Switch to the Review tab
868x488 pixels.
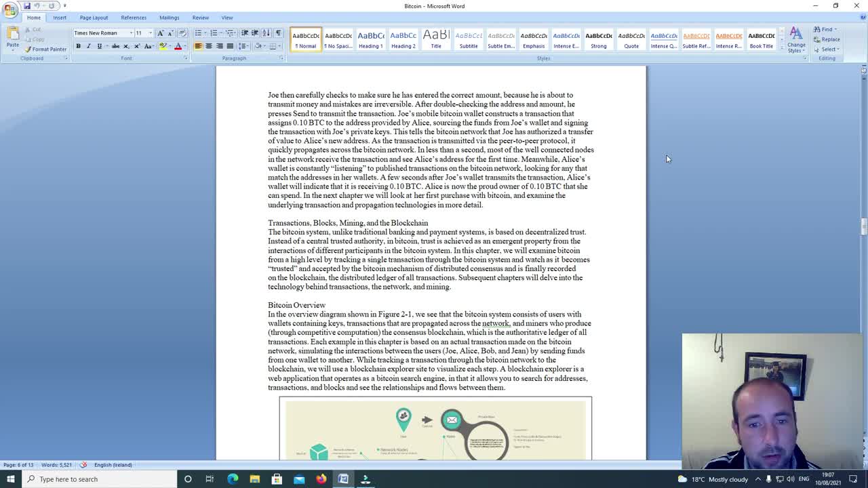tap(200, 18)
